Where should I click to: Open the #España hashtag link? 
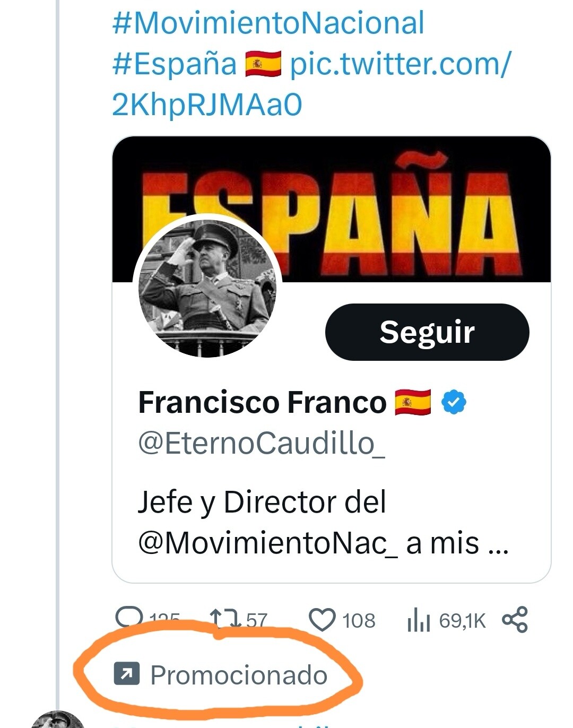tap(175, 64)
